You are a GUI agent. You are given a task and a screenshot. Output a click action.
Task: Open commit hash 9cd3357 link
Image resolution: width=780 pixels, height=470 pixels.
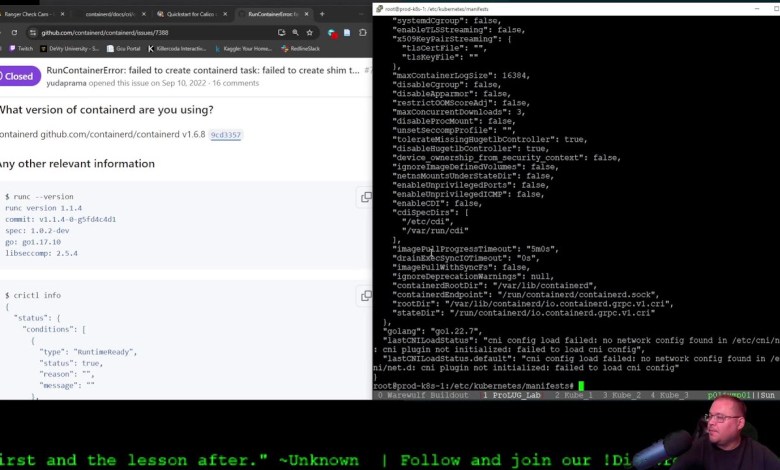226,135
